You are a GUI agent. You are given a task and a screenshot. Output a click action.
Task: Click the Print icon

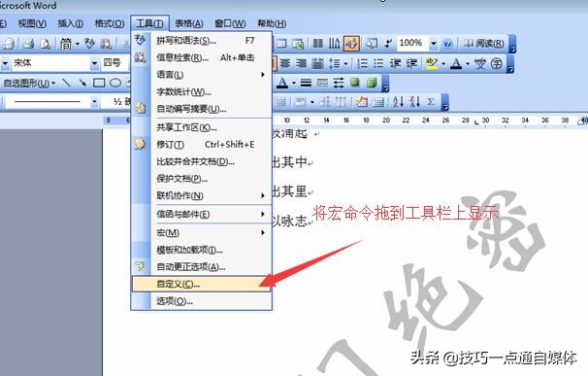coord(29,44)
